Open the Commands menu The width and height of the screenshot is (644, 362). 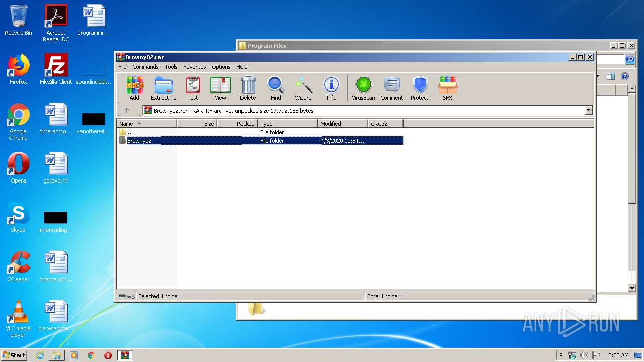pyautogui.click(x=145, y=67)
